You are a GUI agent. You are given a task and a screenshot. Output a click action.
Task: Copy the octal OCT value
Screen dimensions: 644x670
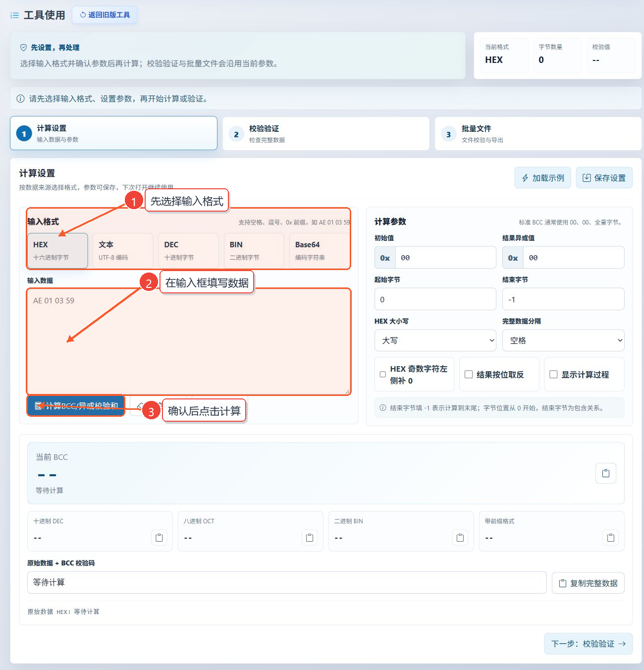[310, 538]
